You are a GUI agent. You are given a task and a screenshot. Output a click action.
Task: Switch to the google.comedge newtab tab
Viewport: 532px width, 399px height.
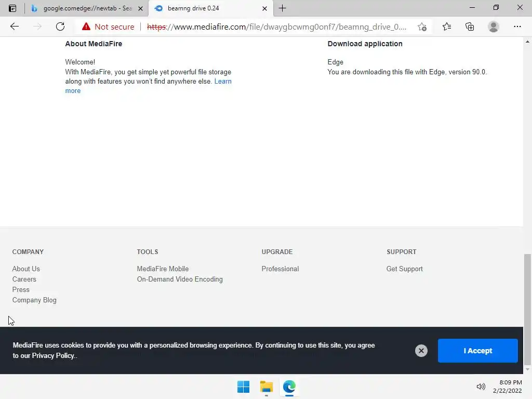point(87,8)
